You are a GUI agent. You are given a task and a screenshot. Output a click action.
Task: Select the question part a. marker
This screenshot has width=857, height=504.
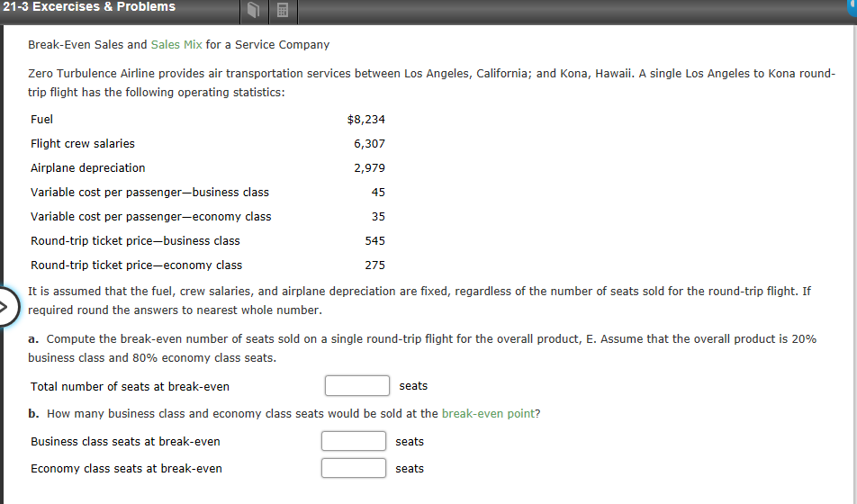point(33,339)
